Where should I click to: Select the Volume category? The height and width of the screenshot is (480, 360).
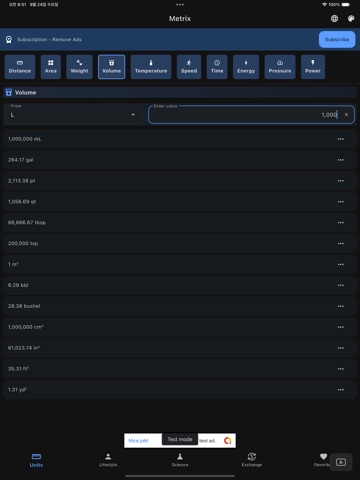111,67
